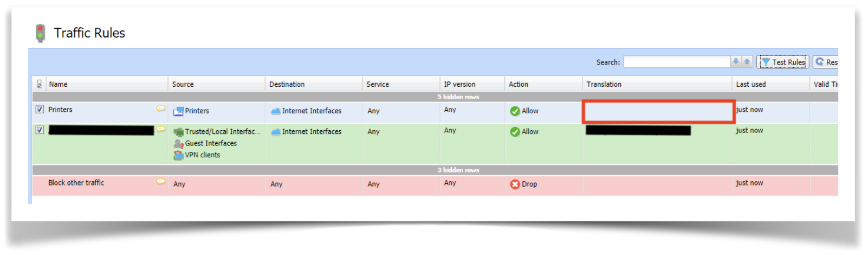Open the empty Translation cell of Printers rule

tap(658, 111)
